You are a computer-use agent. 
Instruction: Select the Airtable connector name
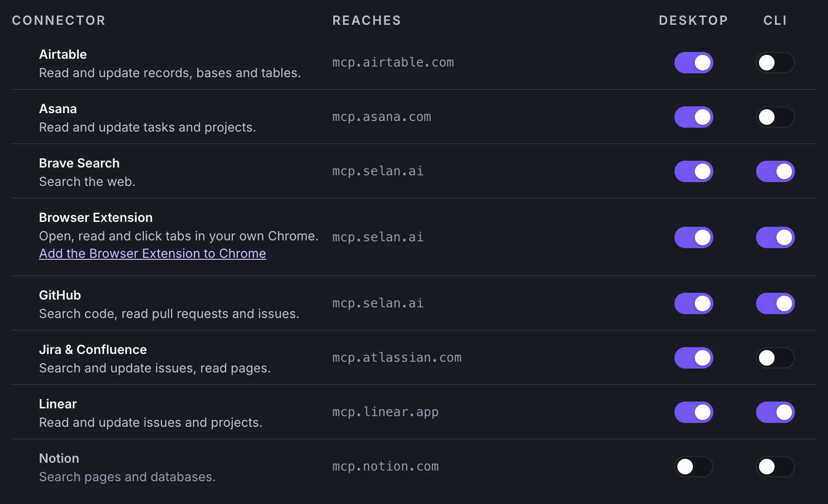point(63,54)
